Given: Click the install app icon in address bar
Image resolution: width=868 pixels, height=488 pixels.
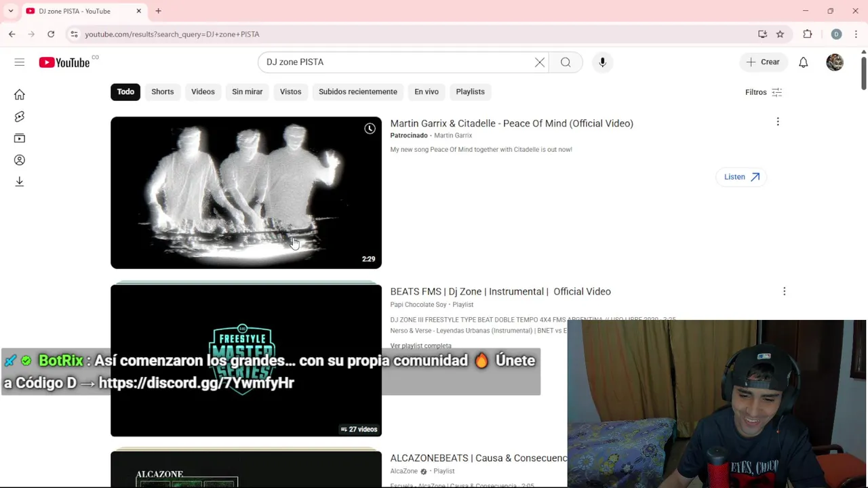Looking at the screenshot, I should (x=762, y=34).
